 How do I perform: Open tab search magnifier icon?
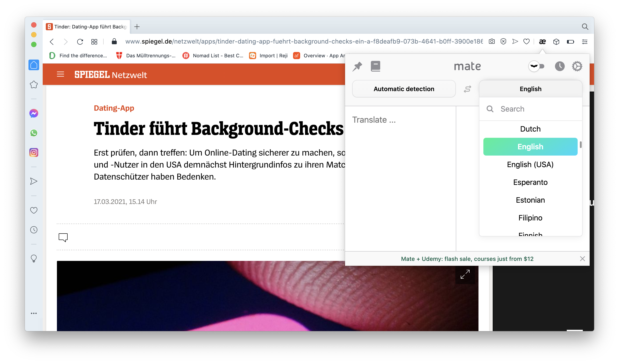pyautogui.click(x=585, y=26)
